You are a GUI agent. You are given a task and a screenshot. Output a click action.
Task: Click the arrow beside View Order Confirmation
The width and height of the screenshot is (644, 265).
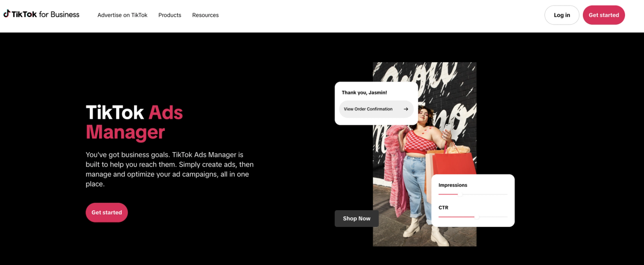tap(406, 109)
